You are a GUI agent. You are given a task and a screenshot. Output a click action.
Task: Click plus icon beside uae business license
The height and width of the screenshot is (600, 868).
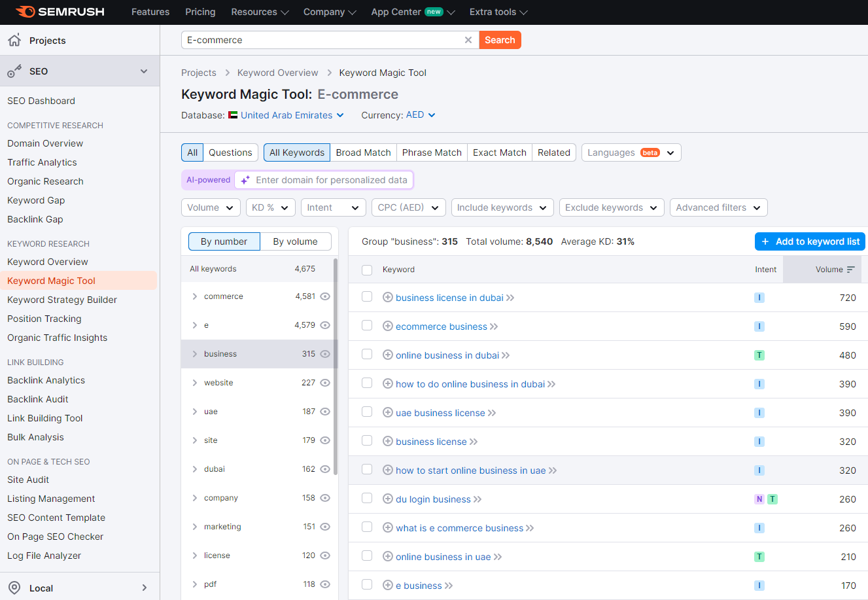coord(388,413)
